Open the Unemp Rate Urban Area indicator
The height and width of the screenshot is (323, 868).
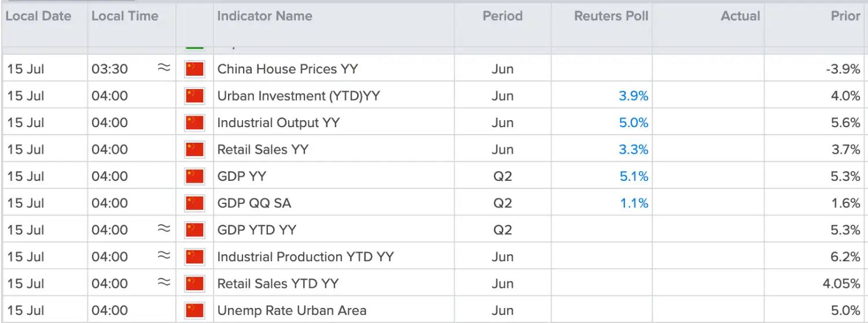tap(292, 310)
